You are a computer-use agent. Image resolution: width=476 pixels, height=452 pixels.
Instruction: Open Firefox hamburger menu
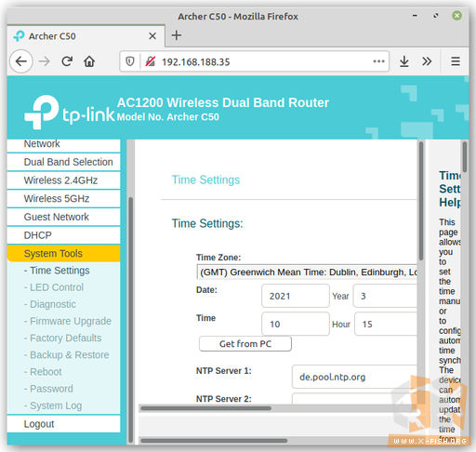[x=456, y=61]
